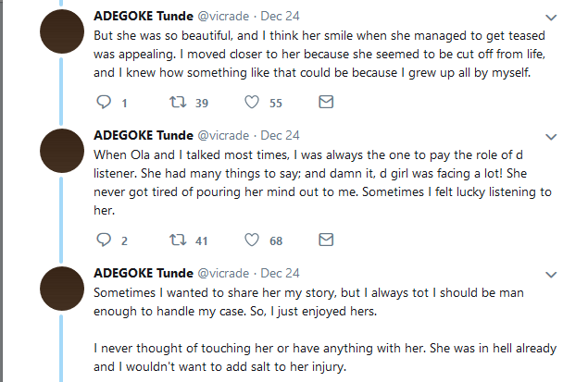
Task: Click avatar of the first tweet
Action: (62, 31)
